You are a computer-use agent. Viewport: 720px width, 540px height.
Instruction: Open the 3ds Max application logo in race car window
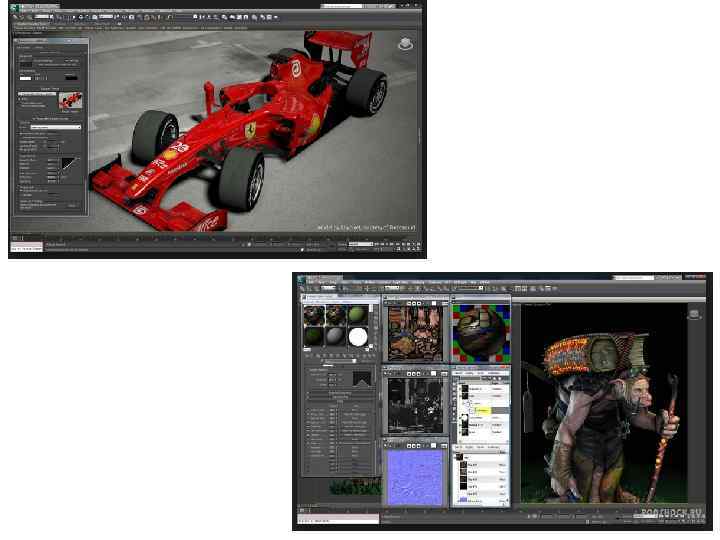pos(14,8)
